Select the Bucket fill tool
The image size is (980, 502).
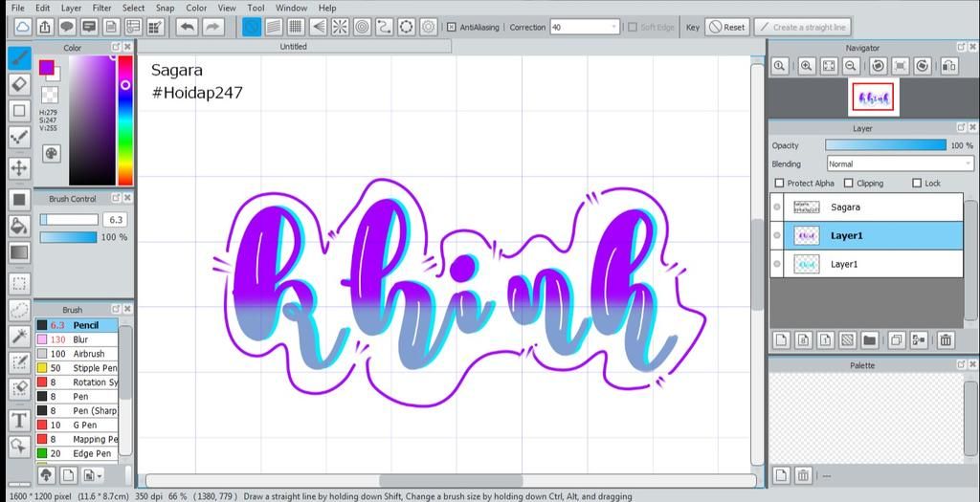(19, 226)
